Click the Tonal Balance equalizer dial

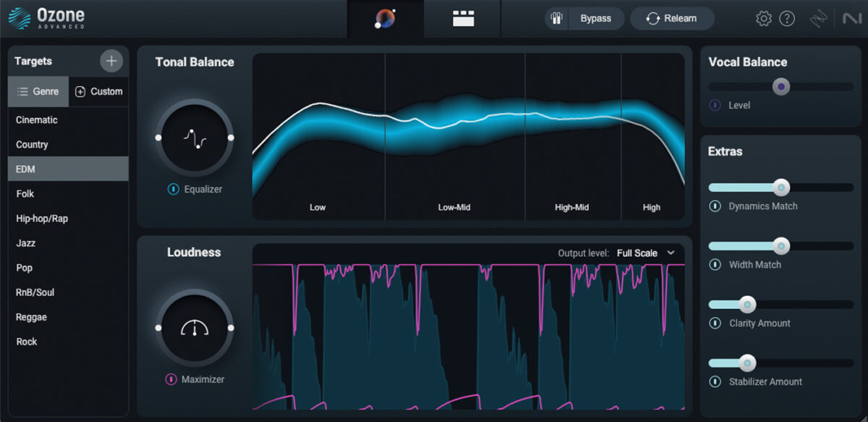pos(194,138)
